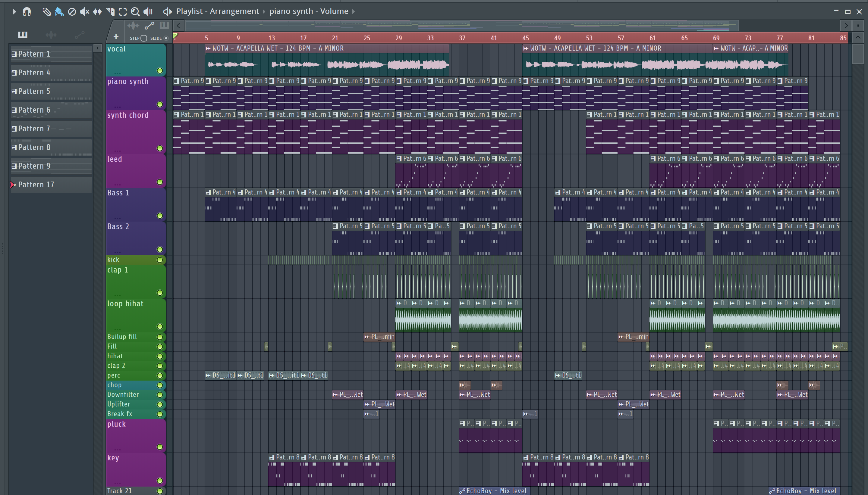The height and width of the screenshot is (495, 868).
Task: Focus audio clips via the waveform icon
Action: point(133,26)
